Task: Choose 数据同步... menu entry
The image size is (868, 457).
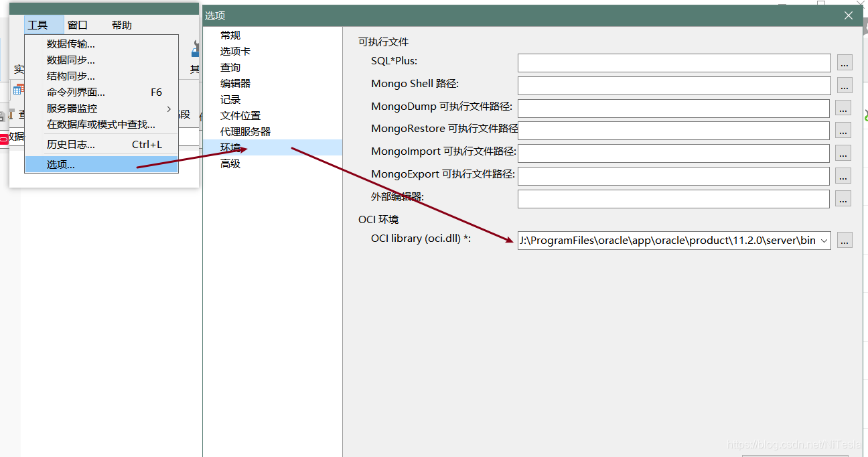Action: [x=101, y=60]
